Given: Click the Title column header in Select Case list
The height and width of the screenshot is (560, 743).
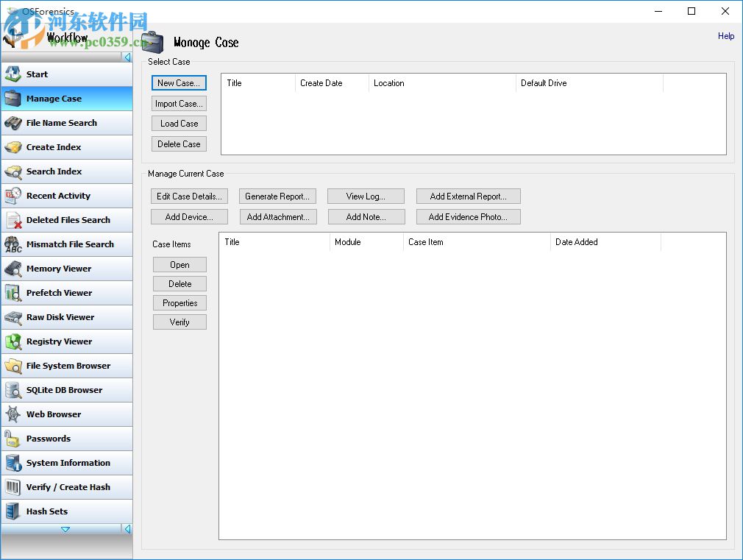Looking at the screenshot, I should 259,83.
